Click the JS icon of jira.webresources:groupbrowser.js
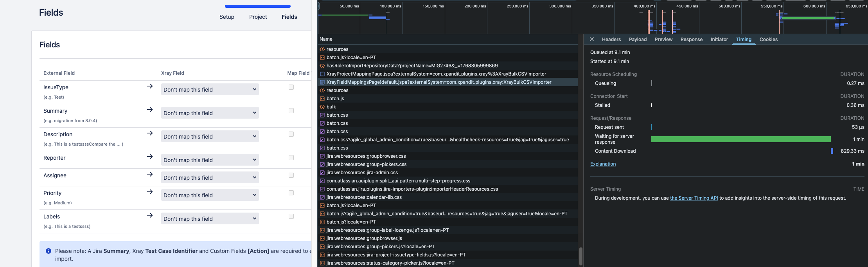Viewport: 868px width, 267px height. [x=322, y=238]
